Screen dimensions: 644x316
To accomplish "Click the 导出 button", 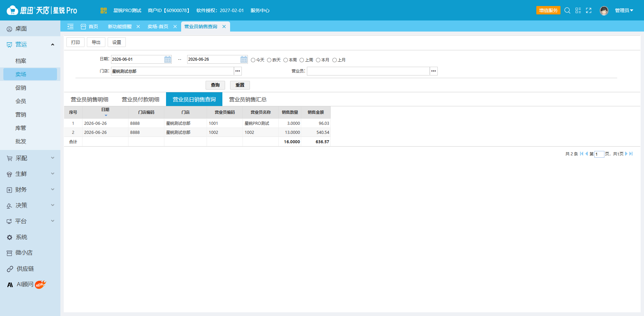I will coord(96,42).
